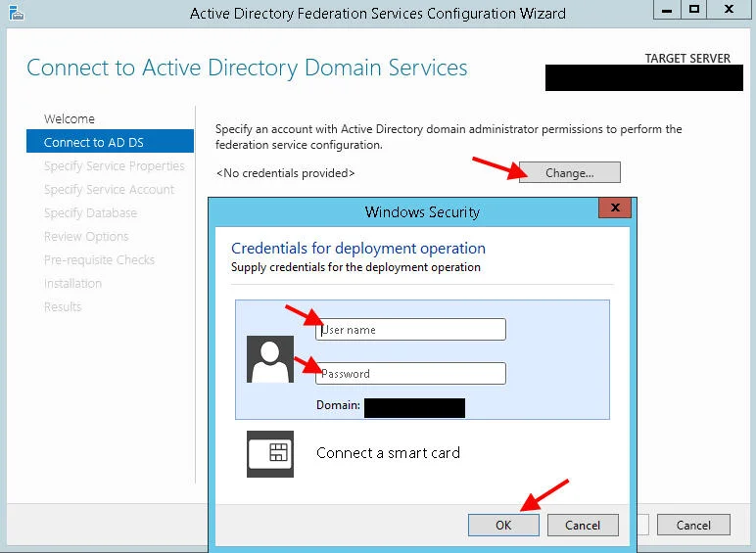Close the Windows Security dialog
756x553 pixels.
point(615,207)
